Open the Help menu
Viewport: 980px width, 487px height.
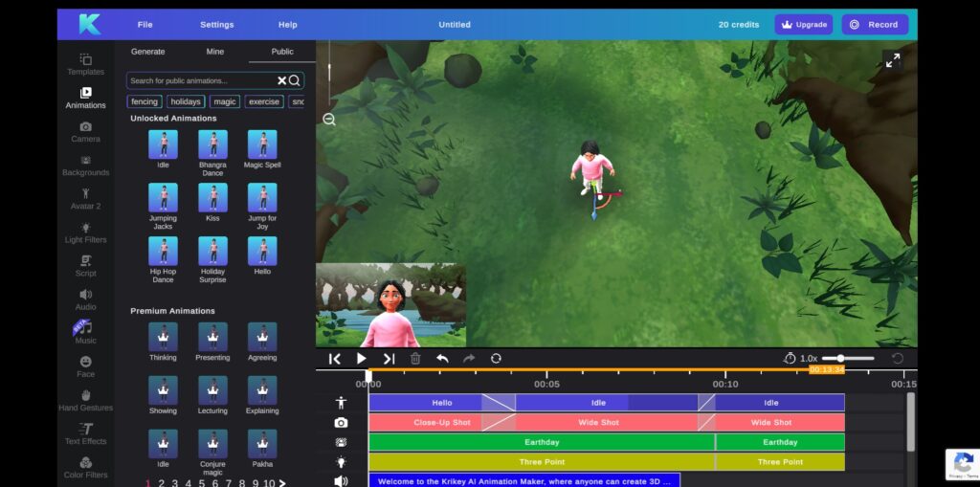tap(287, 24)
